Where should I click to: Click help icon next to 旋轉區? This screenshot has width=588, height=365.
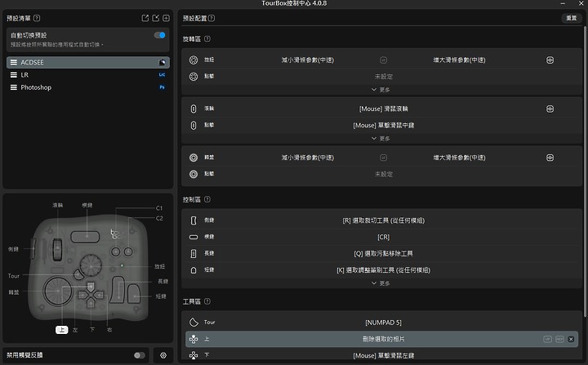pos(207,38)
